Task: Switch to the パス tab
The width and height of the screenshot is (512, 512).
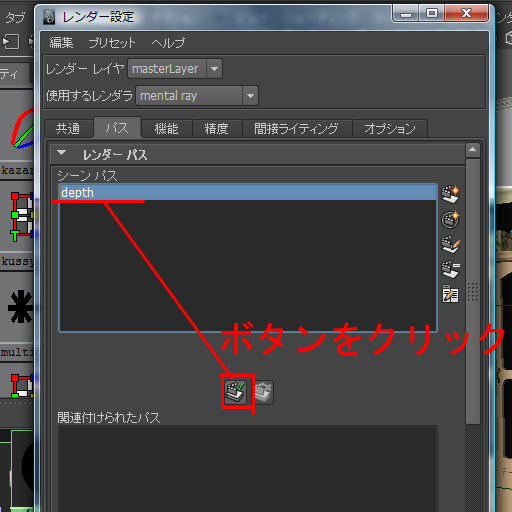Action: [x=117, y=128]
